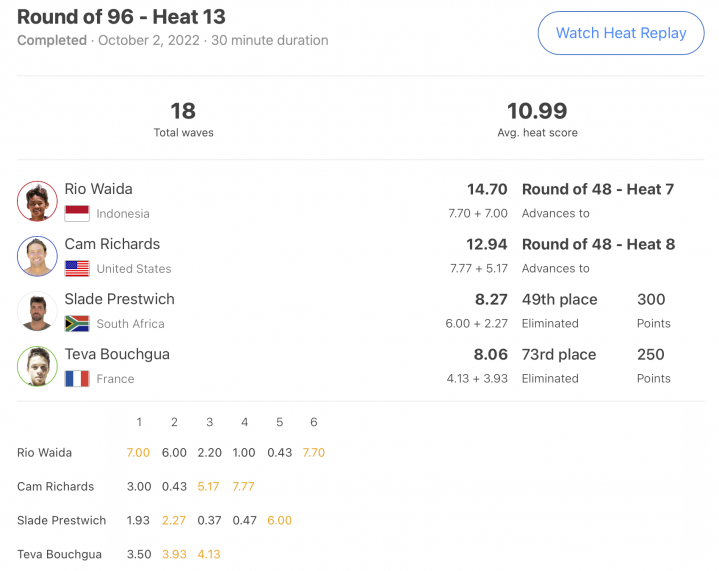Select Slade Prestwich's 6.00 wave score
719x571 pixels.
(x=280, y=521)
